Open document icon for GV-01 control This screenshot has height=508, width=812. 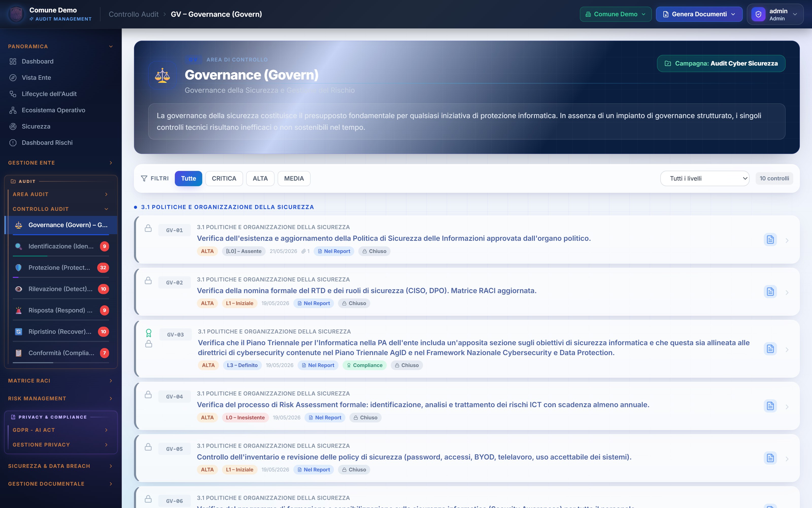click(770, 240)
